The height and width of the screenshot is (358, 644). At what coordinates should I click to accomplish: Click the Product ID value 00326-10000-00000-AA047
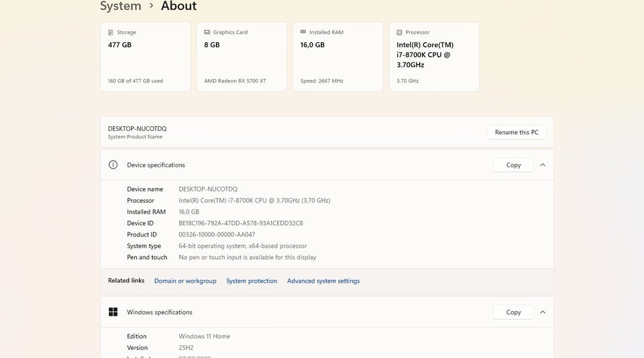point(217,234)
